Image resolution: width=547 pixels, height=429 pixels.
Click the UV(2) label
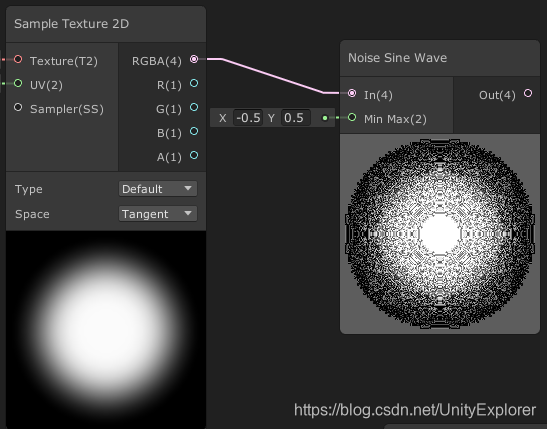tap(46, 85)
